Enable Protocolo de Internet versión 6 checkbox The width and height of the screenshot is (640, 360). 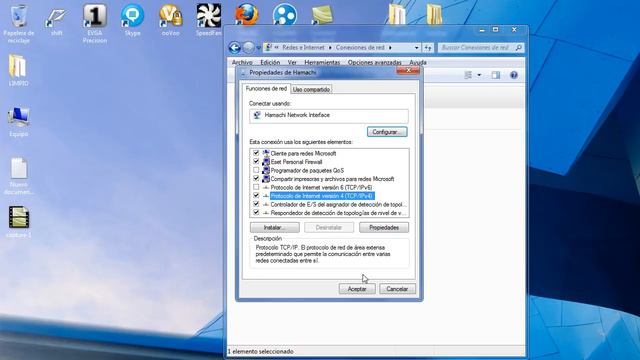pos(256,187)
